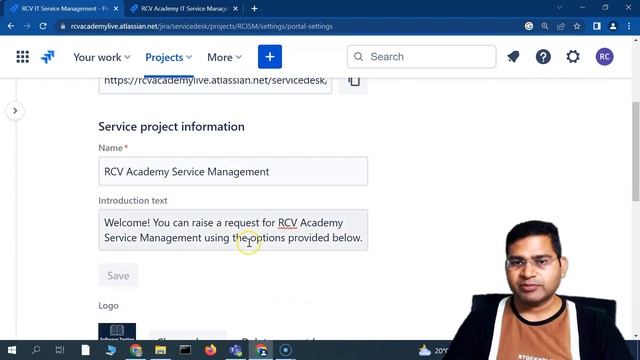Open File Explorer from the taskbar
Screen dimensions: 640x360
click(160, 350)
